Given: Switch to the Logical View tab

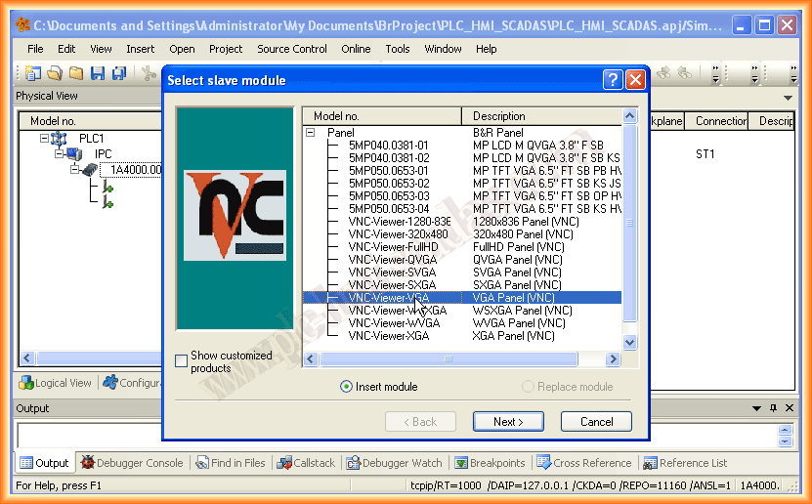Looking at the screenshot, I should click(56, 383).
